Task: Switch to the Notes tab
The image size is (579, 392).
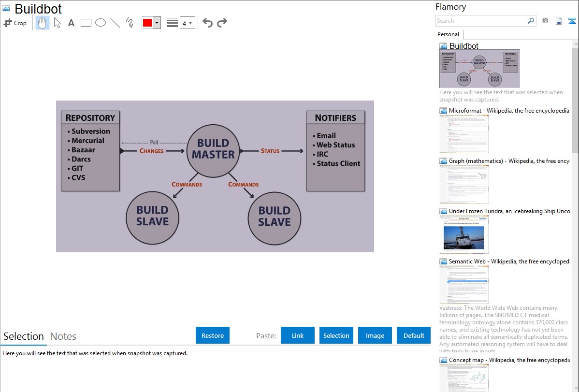Action: [x=63, y=336]
